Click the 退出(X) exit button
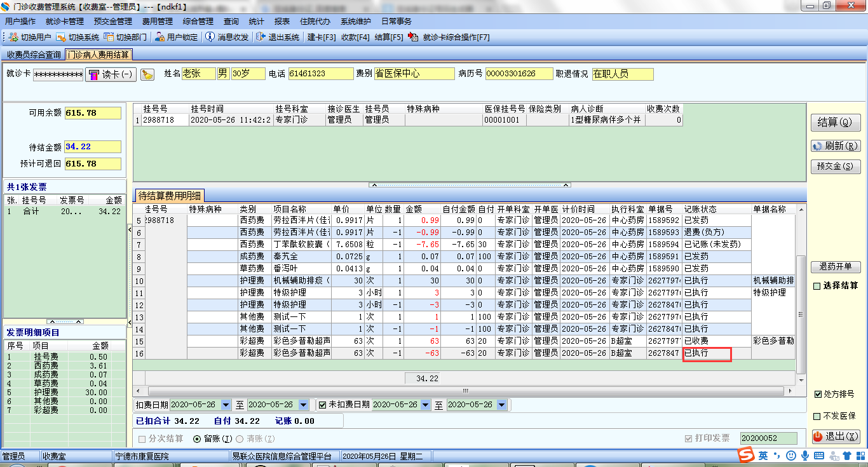 tap(835, 437)
